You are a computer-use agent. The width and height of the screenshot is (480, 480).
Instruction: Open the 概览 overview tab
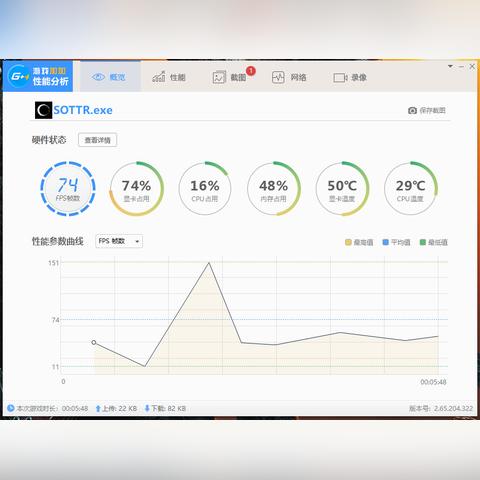110,77
